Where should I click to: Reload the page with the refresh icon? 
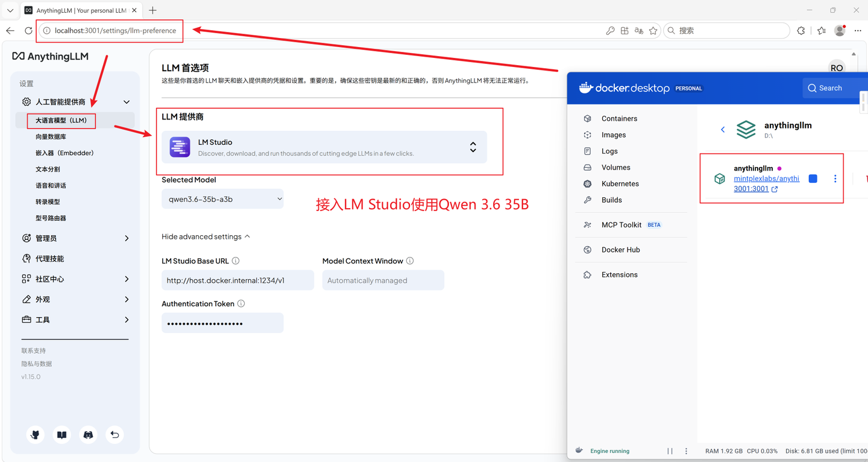[x=28, y=31]
